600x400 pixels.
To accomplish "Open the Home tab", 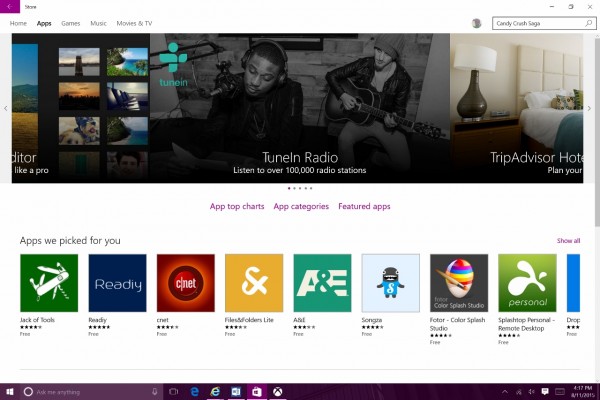I will 18,23.
